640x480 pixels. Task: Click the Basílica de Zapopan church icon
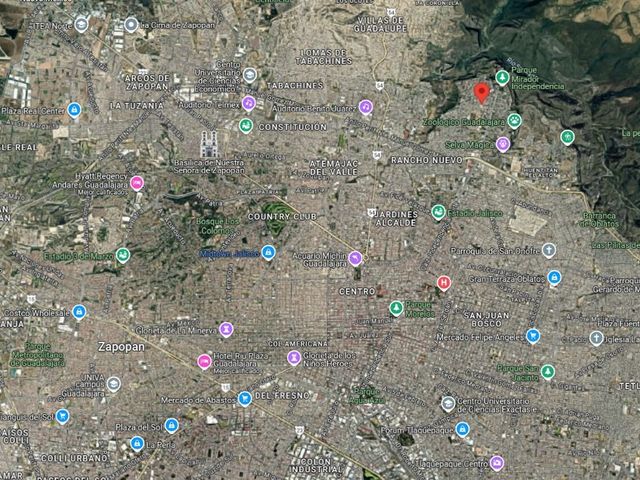point(209,144)
